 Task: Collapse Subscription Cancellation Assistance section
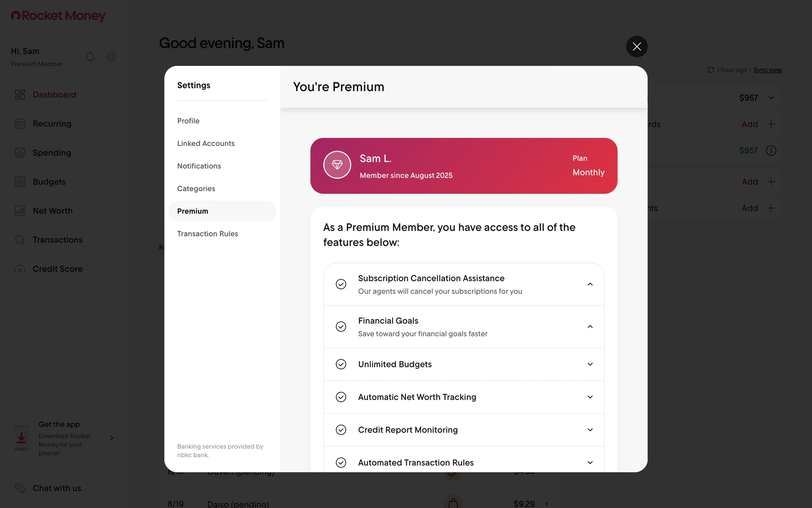[x=590, y=284]
